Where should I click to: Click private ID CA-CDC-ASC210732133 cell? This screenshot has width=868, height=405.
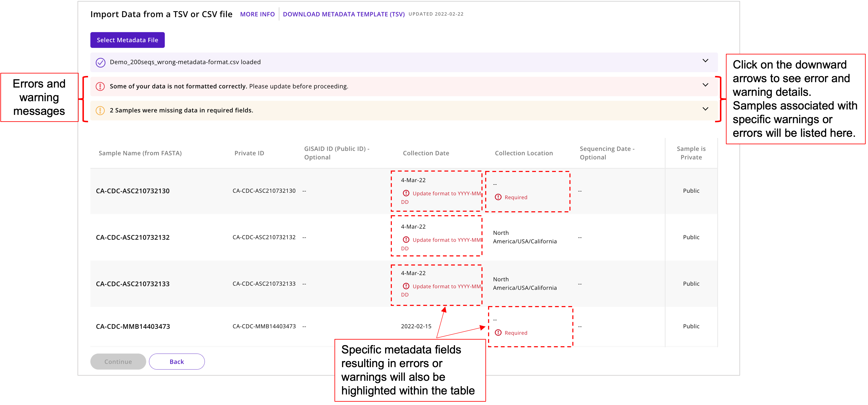pos(264,284)
